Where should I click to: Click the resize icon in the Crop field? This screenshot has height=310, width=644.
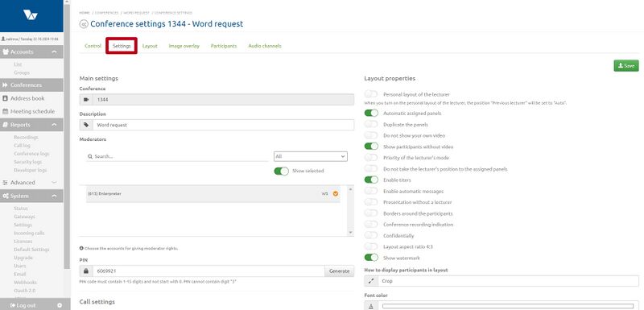click(371, 281)
